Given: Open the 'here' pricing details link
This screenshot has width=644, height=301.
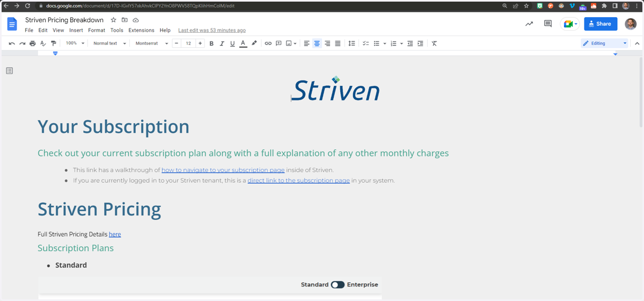Looking at the screenshot, I should [115, 234].
